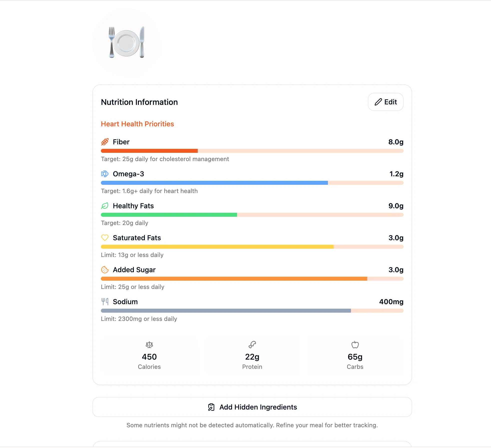Click the 65g Carbs card
Viewport: 491px width, 448px height.
pos(355,355)
